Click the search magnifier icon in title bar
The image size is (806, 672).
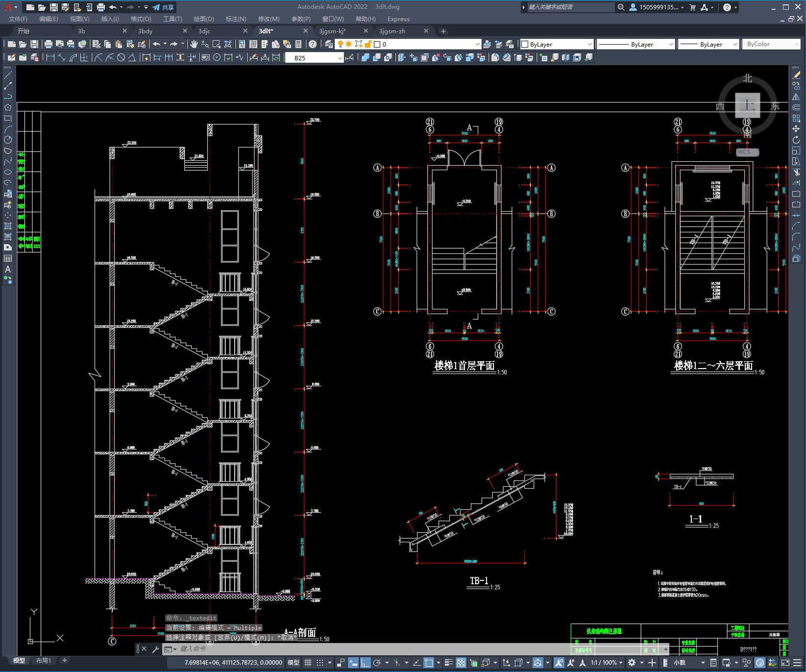621,7
